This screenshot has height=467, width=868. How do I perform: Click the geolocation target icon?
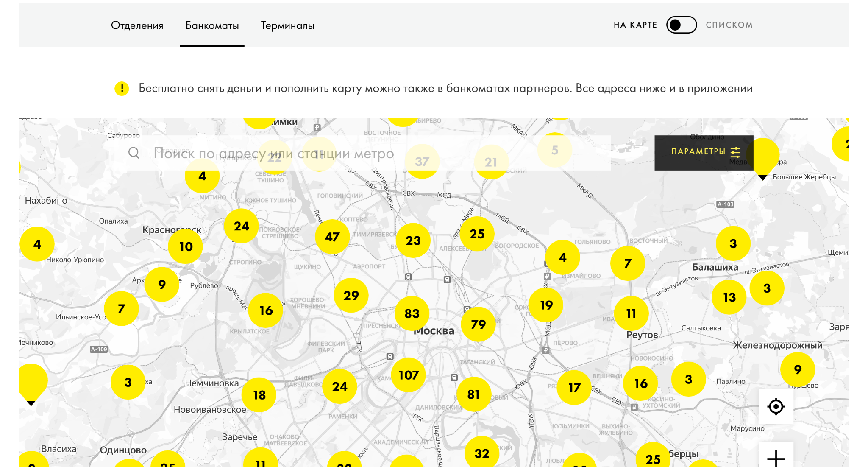point(776,406)
